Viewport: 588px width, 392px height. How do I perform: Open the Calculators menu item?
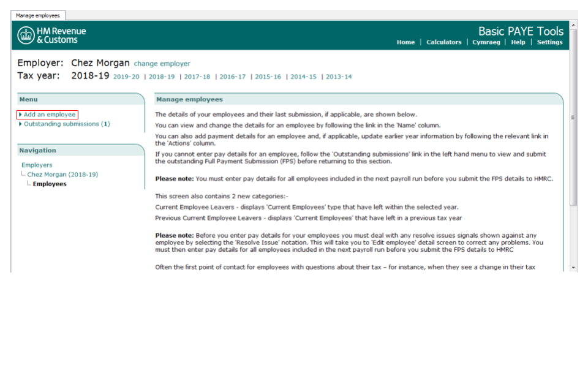(x=444, y=42)
